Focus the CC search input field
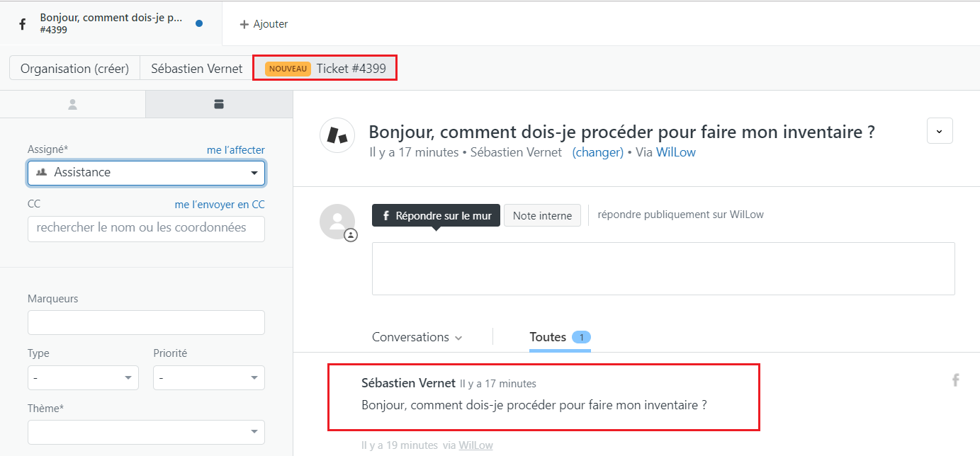The width and height of the screenshot is (980, 456). pos(146,229)
